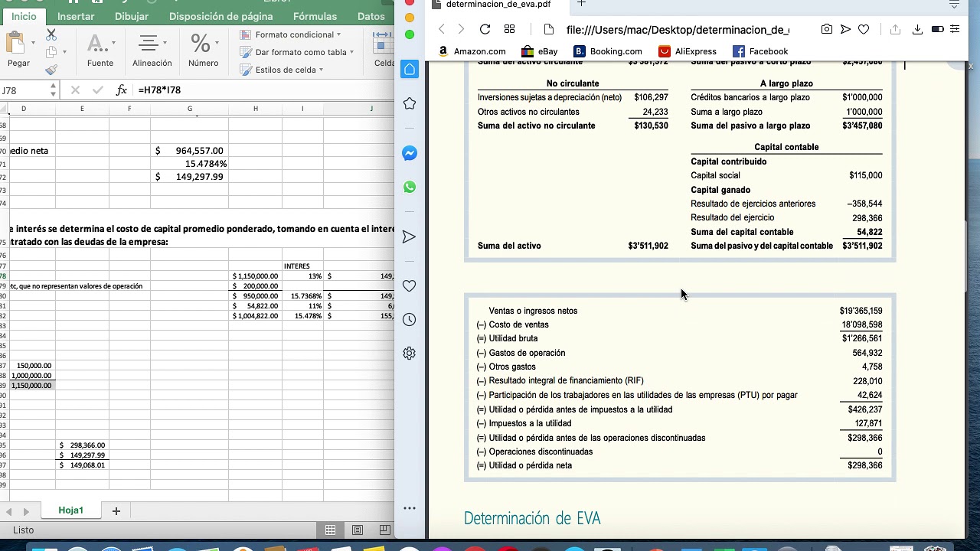Screen dimensions: 980x551
Task: Add a new sheet with plus button
Action: point(116,510)
